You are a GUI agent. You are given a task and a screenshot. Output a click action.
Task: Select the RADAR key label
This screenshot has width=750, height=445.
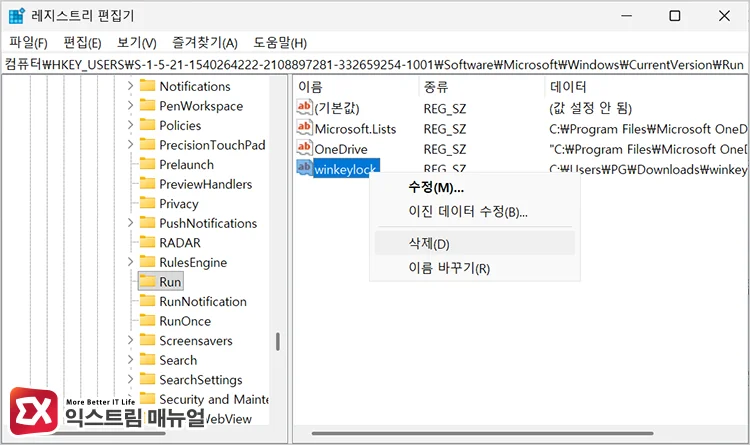tap(180, 243)
